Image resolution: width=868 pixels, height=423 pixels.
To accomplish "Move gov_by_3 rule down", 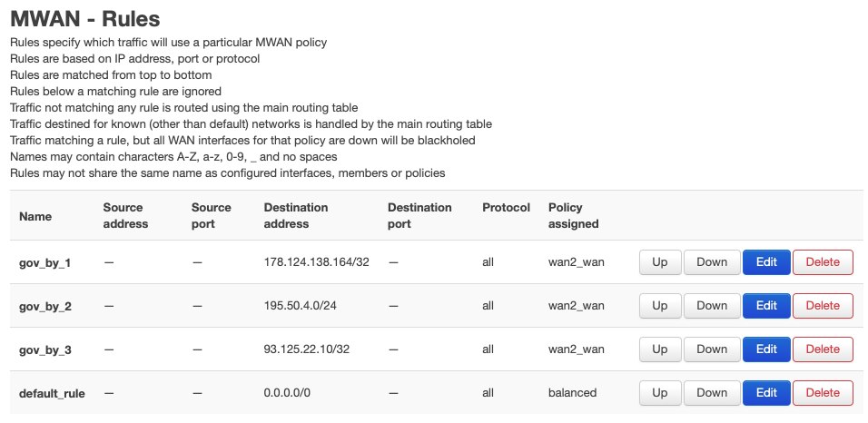I will coord(712,349).
